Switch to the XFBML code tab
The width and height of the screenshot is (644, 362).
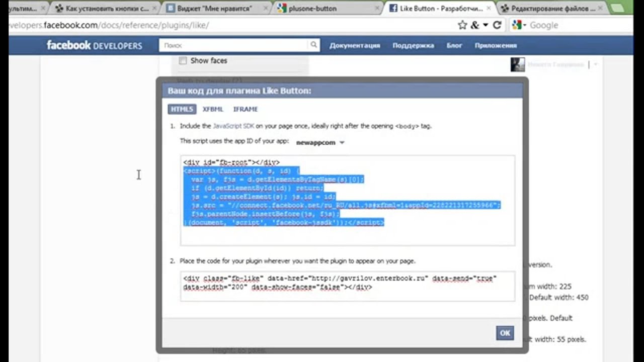(x=213, y=109)
